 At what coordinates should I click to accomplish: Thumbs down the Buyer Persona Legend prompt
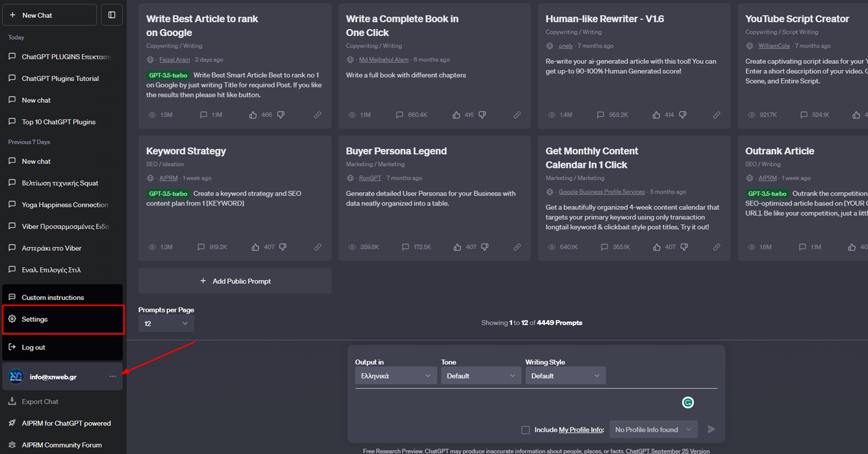coord(485,247)
